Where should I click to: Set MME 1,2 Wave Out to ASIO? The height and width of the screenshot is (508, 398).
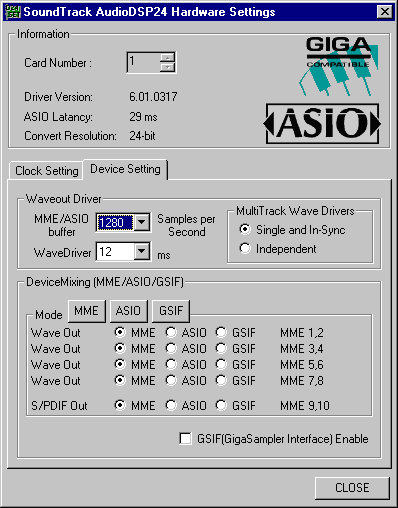(x=171, y=332)
